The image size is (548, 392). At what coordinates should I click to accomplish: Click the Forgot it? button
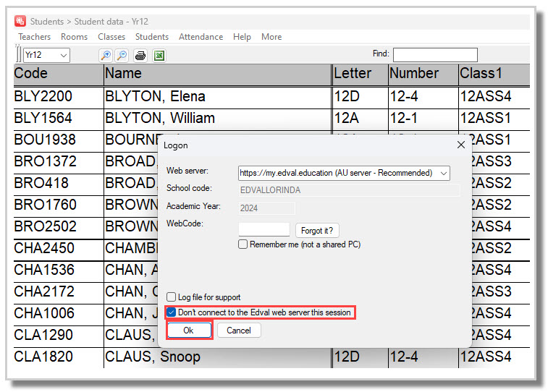pyautogui.click(x=316, y=231)
